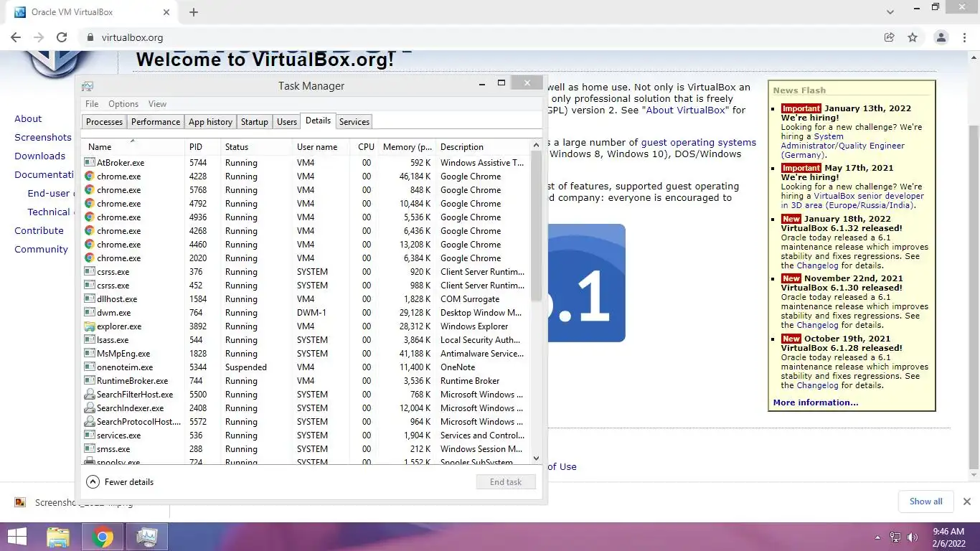Click the RuntimeBroker.exe process icon
The width and height of the screenshot is (980, 551).
coord(90,381)
